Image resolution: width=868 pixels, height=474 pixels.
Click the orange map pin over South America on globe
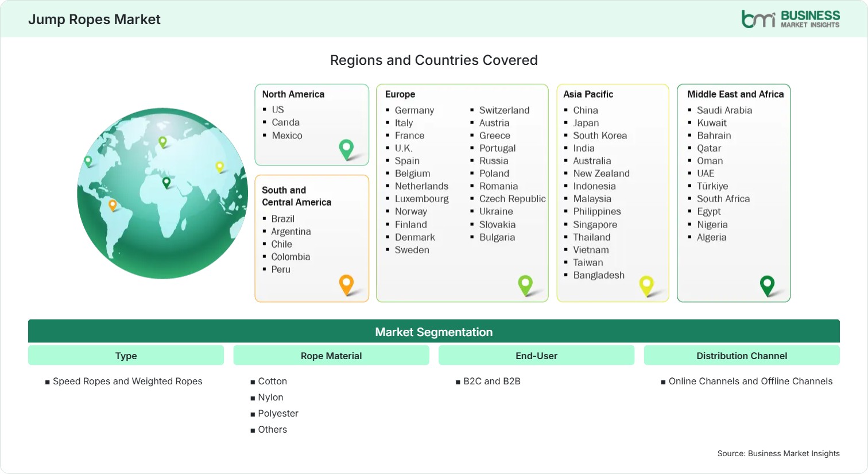(x=113, y=205)
